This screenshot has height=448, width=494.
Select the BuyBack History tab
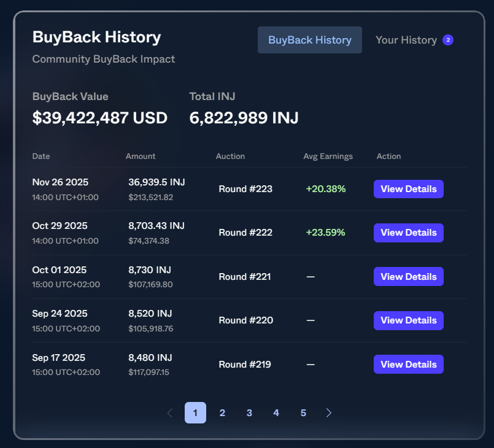click(x=309, y=39)
